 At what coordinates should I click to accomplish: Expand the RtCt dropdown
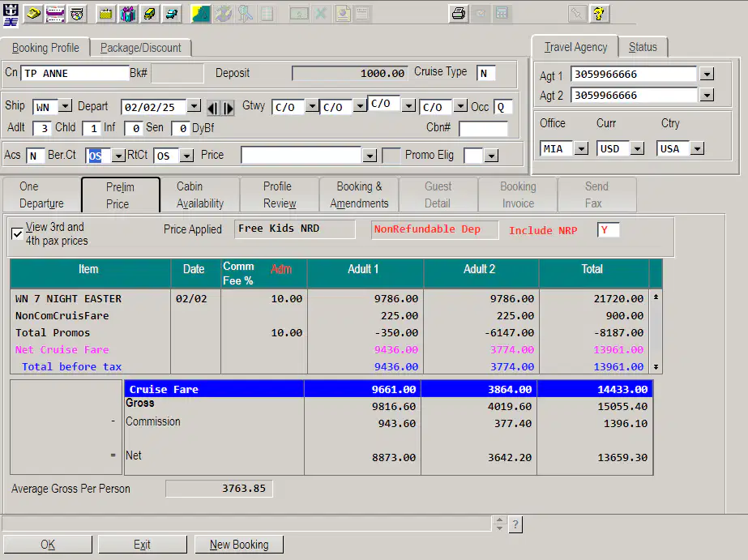pyautogui.click(x=186, y=156)
